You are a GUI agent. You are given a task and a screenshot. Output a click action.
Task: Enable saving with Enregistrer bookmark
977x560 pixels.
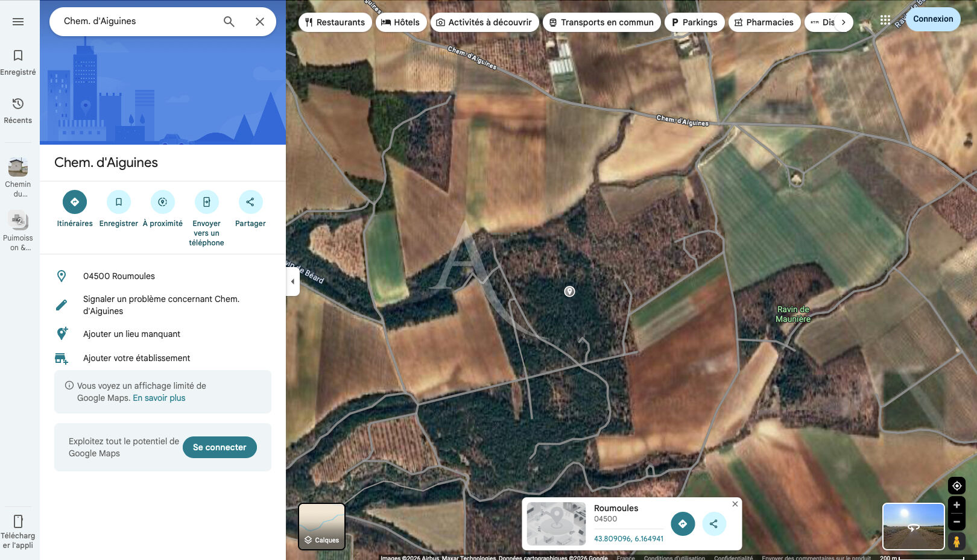(118, 202)
